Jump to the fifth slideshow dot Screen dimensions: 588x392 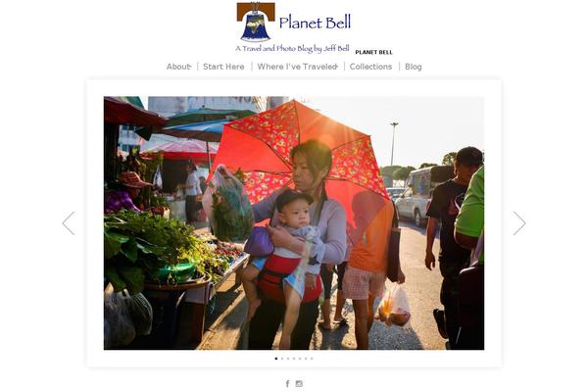(x=300, y=359)
